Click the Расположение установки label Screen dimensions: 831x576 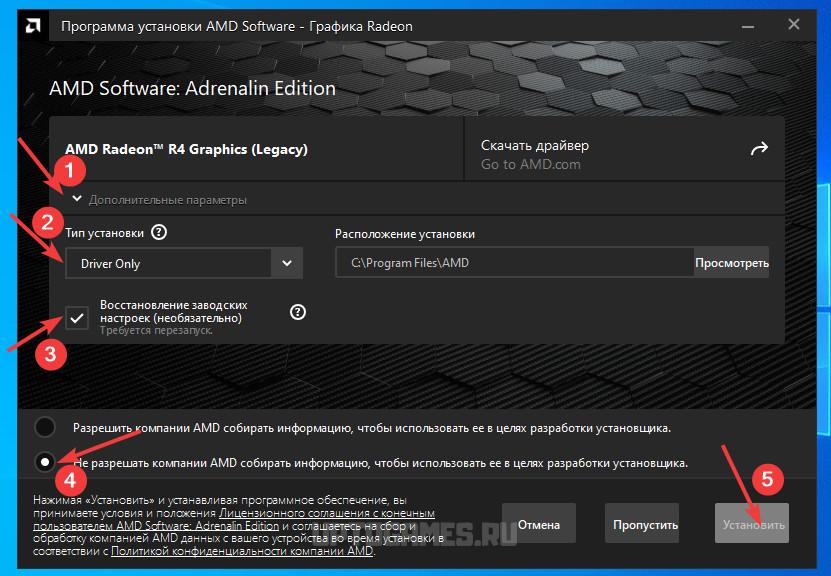coord(405,234)
